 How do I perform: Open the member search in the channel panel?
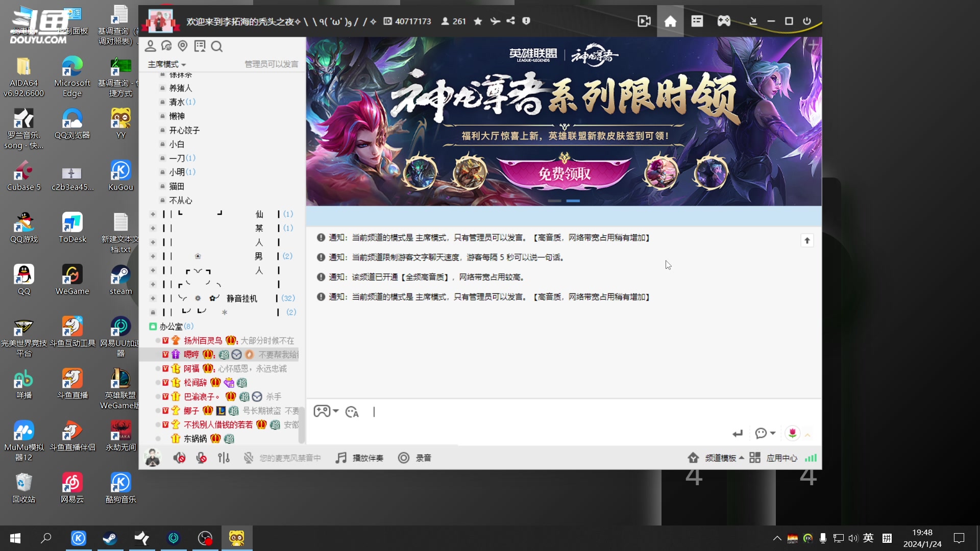pyautogui.click(x=217, y=46)
